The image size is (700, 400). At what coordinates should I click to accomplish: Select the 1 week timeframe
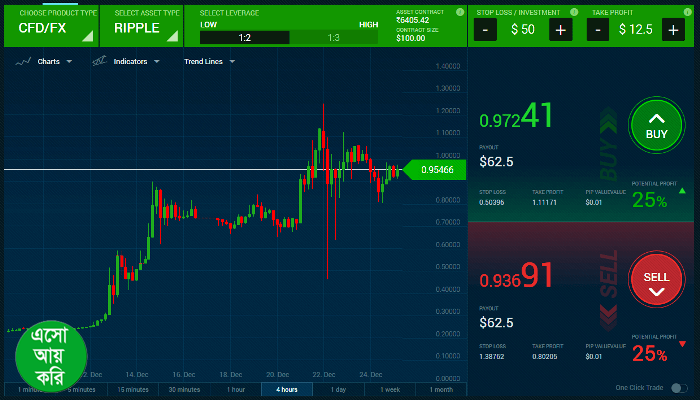389,389
